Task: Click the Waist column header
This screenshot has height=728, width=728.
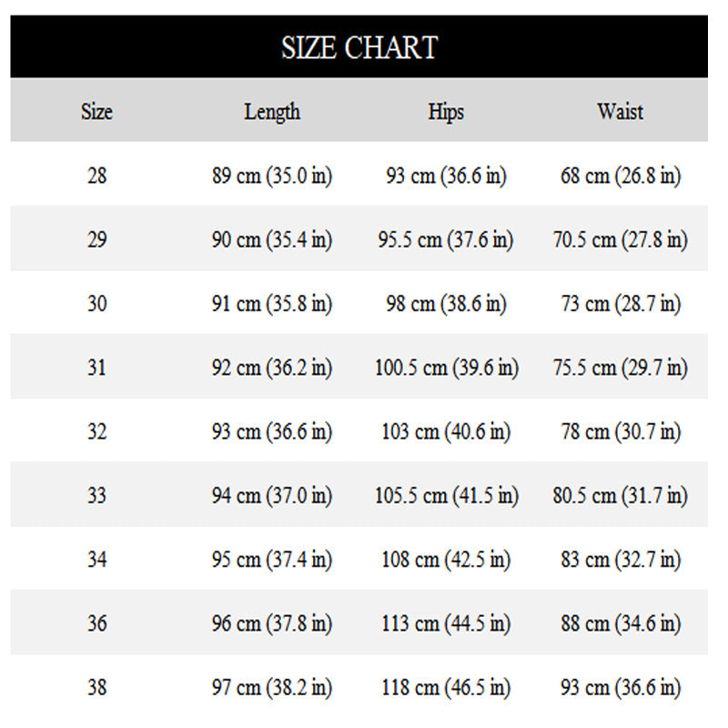Action: [x=620, y=112]
